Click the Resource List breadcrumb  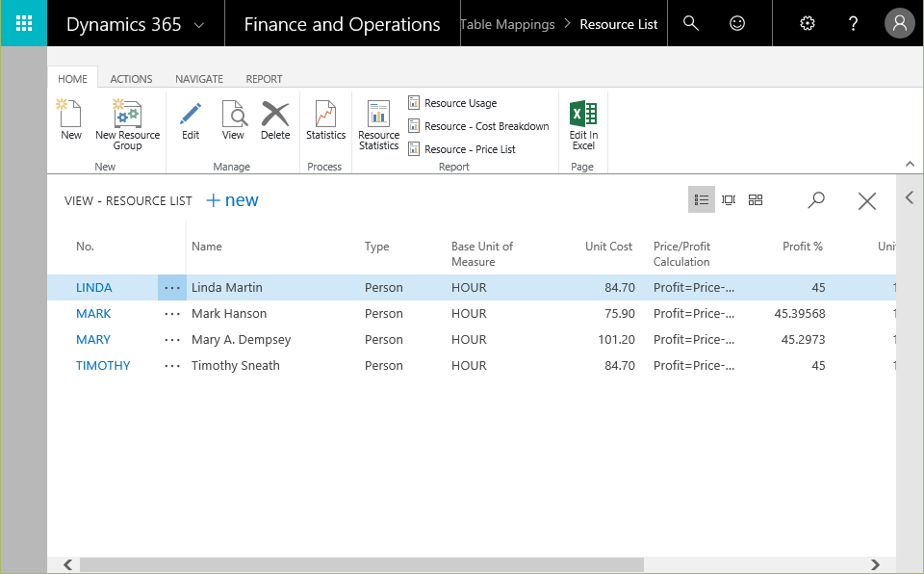coord(619,24)
